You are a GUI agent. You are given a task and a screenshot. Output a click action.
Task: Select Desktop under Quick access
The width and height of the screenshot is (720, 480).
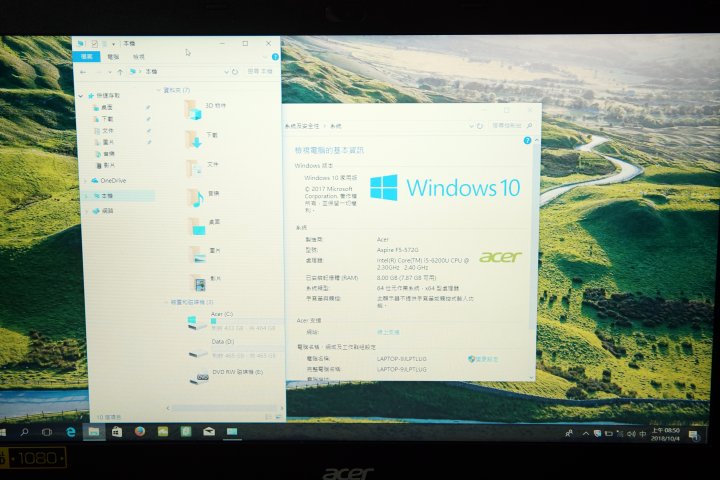click(103, 107)
